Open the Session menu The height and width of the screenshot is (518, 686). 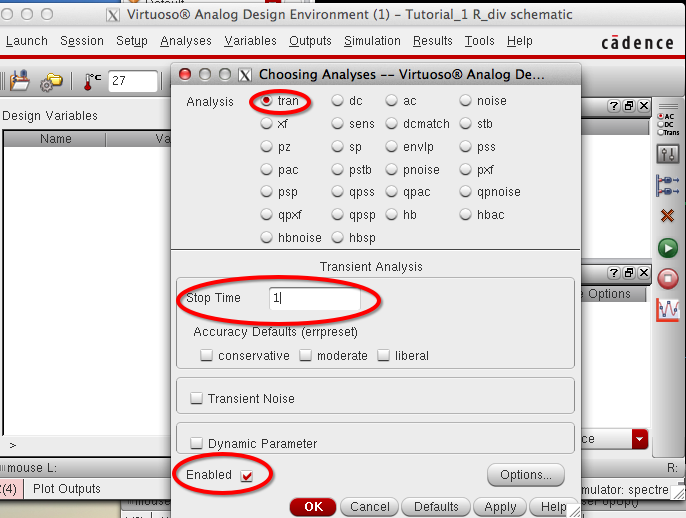(x=82, y=41)
